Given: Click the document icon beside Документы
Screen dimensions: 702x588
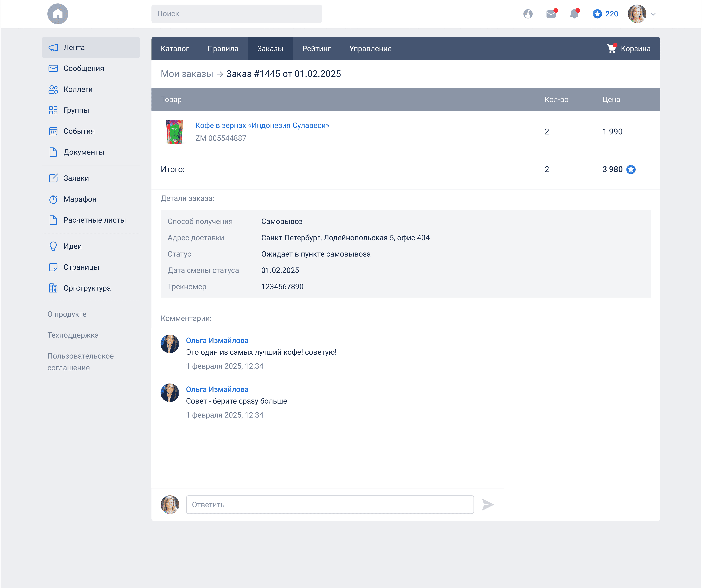Looking at the screenshot, I should (x=53, y=152).
